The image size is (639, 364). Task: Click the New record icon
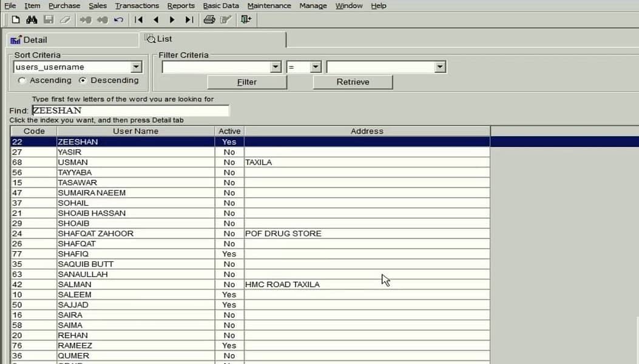15,19
